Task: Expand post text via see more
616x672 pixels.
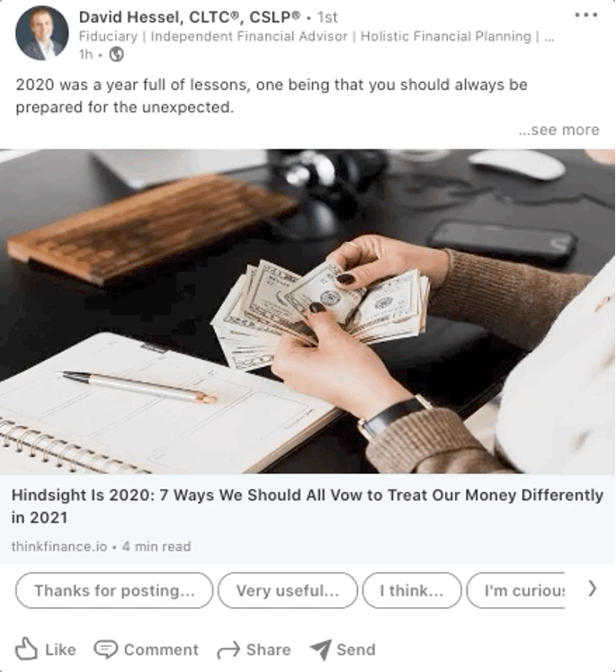Action: coord(558,130)
